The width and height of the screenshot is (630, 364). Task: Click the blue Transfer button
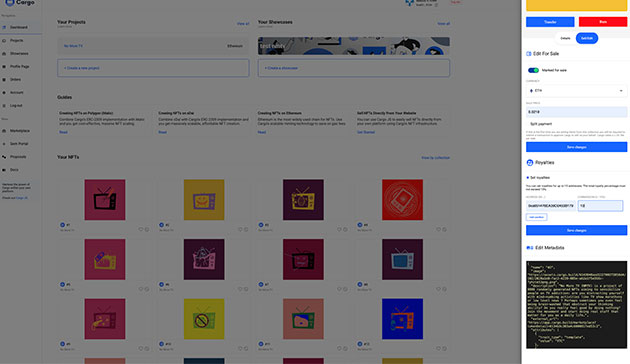click(550, 22)
